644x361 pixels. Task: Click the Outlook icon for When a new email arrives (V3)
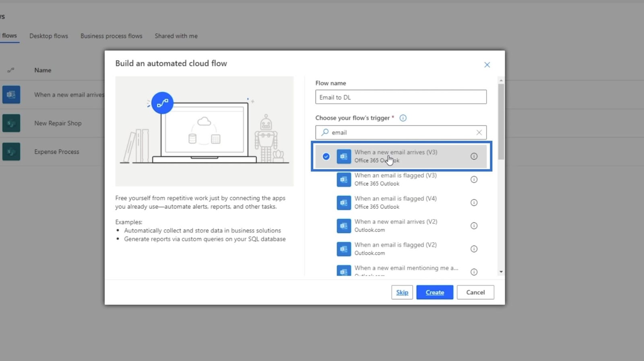tap(344, 156)
